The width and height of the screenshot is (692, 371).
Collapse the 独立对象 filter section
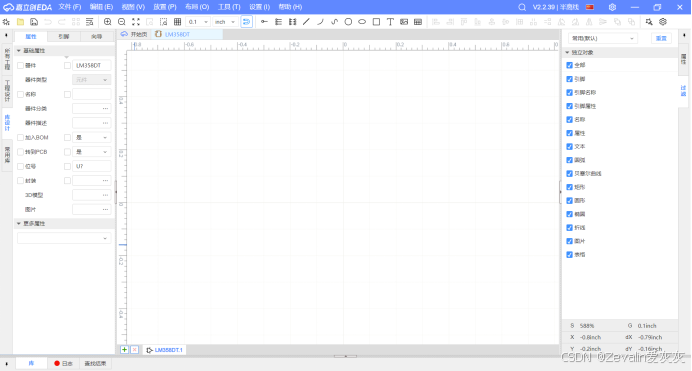567,52
